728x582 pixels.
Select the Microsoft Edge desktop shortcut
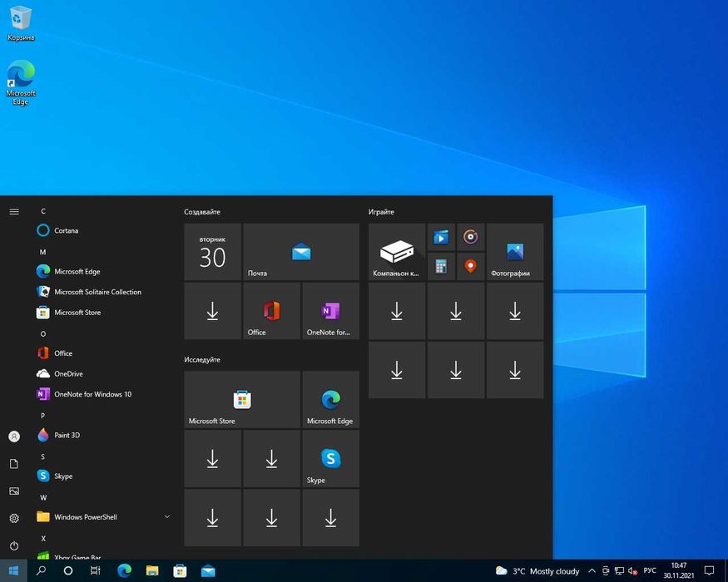point(21,82)
